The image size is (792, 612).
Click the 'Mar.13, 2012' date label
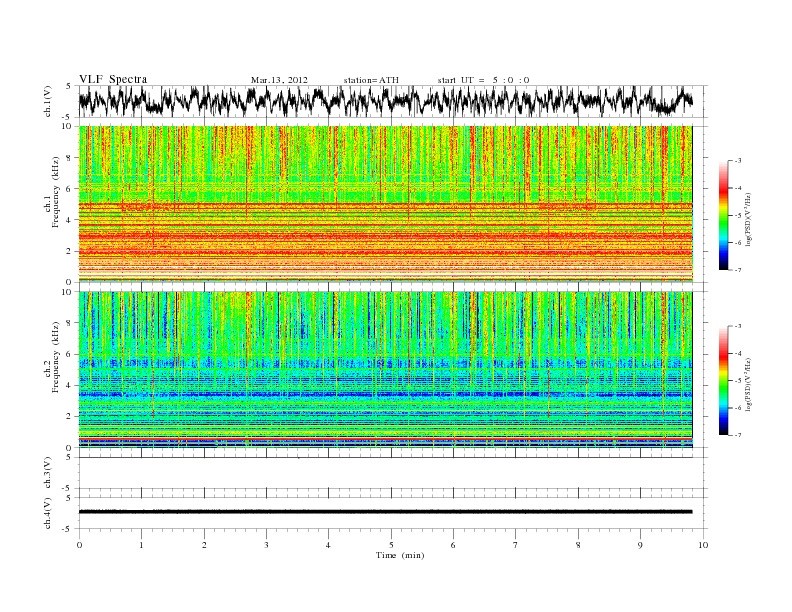[279, 80]
